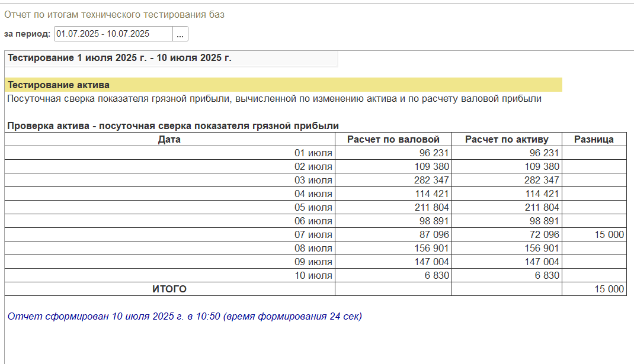This screenshot has height=364, width=634.
Task: Click the report generated timestamp line
Action: [x=184, y=316]
